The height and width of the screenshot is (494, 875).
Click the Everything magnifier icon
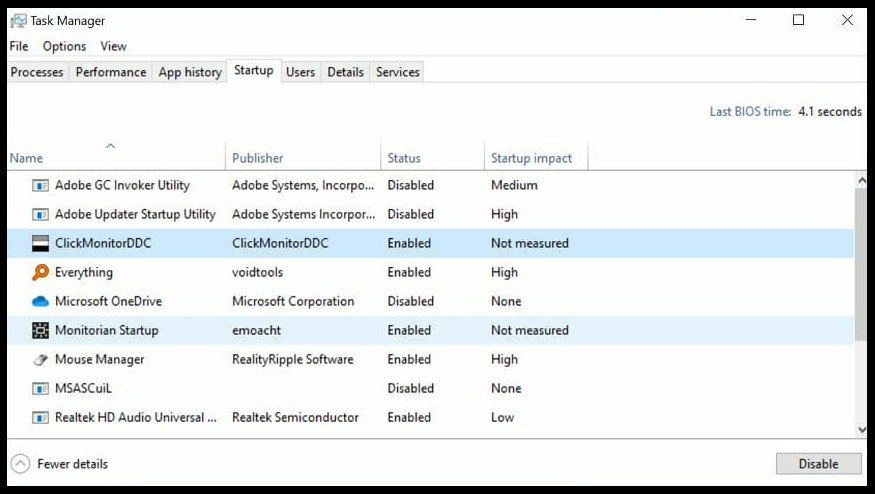pyautogui.click(x=40, y=272)
